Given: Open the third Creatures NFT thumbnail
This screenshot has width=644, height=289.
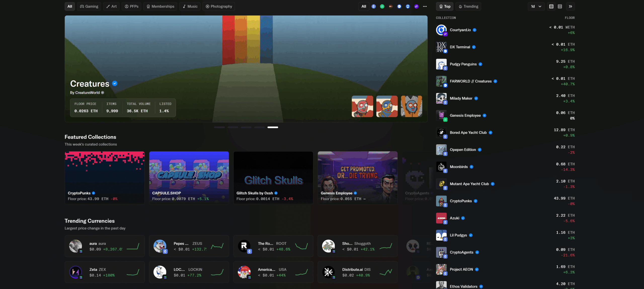Looking at the screenshot, I should tap(412, 106).
